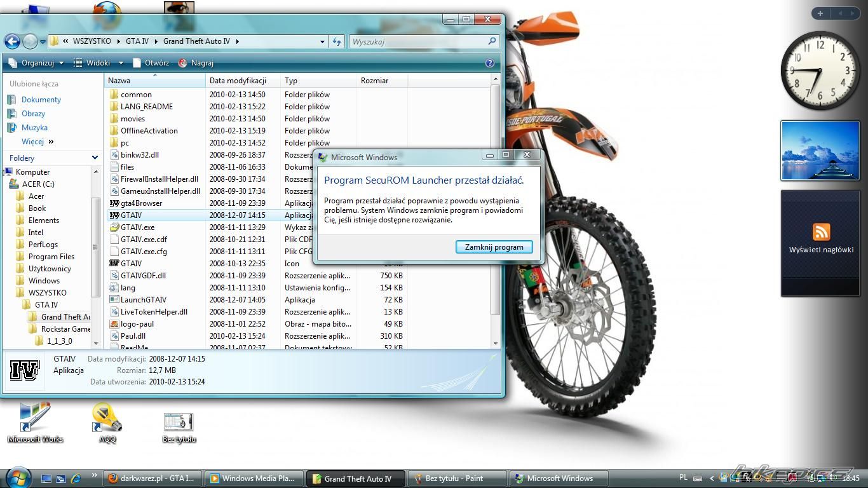Open the Organizuj menu
The height and width of the screenshot is (488, 868).
point(36,63)
